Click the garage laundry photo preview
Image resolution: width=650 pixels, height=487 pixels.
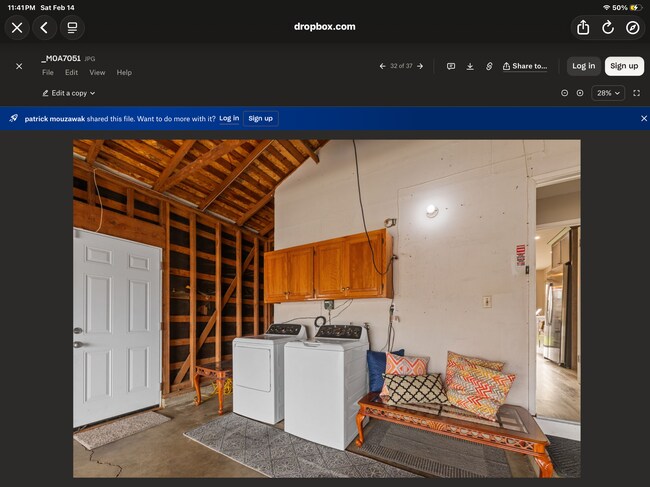(x=326, y=308)
